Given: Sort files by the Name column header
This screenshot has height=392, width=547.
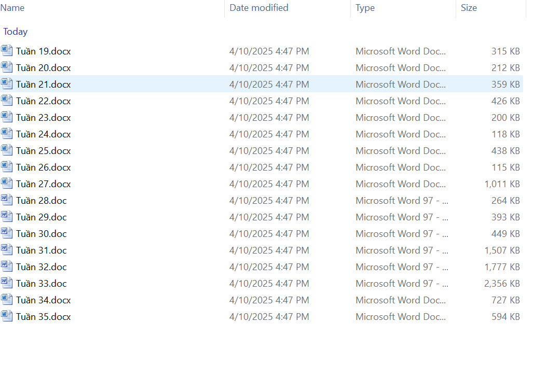Looking at the screenshot, I should (12, 8).
